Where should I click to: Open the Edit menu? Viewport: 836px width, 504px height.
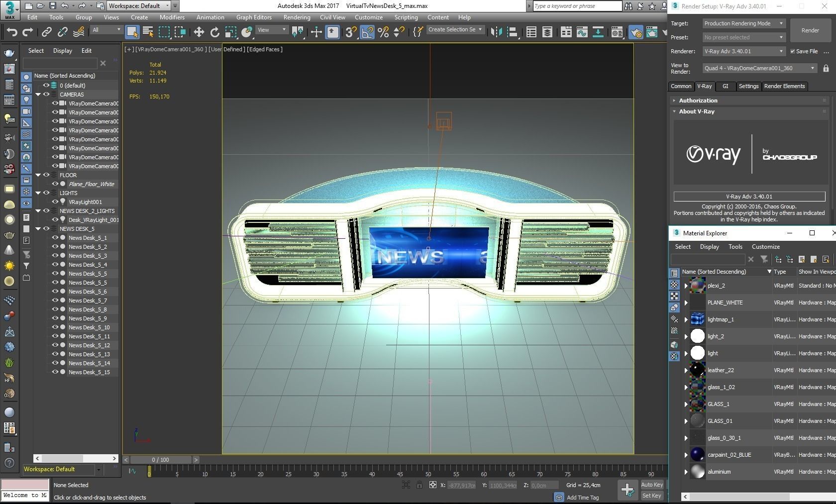(x=32, y=17)
